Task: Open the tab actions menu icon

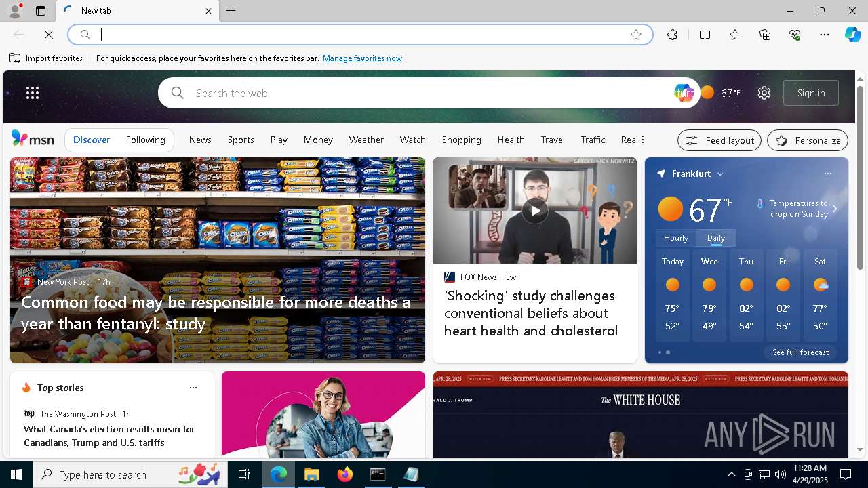Action: click(41, 11)
